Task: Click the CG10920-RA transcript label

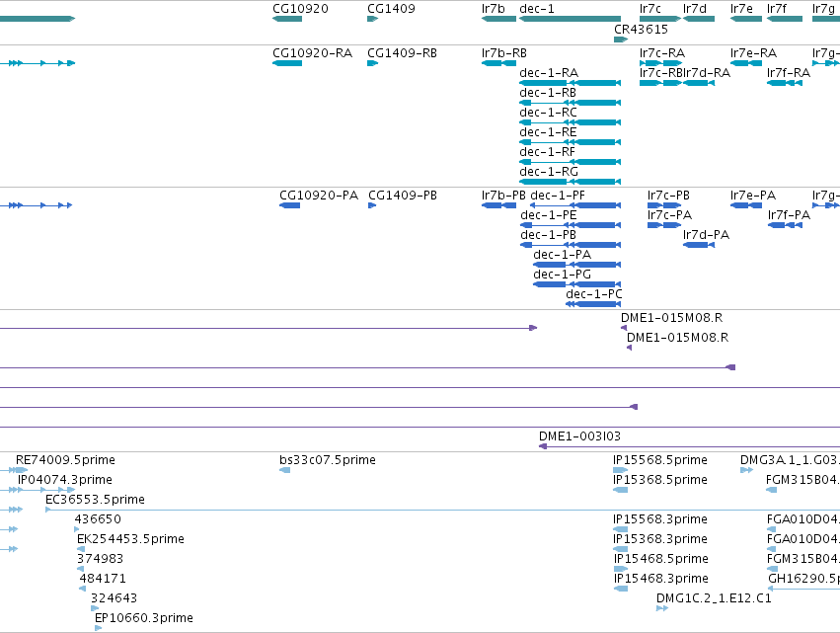Action: pyautogui.click(x=312, y=53)
